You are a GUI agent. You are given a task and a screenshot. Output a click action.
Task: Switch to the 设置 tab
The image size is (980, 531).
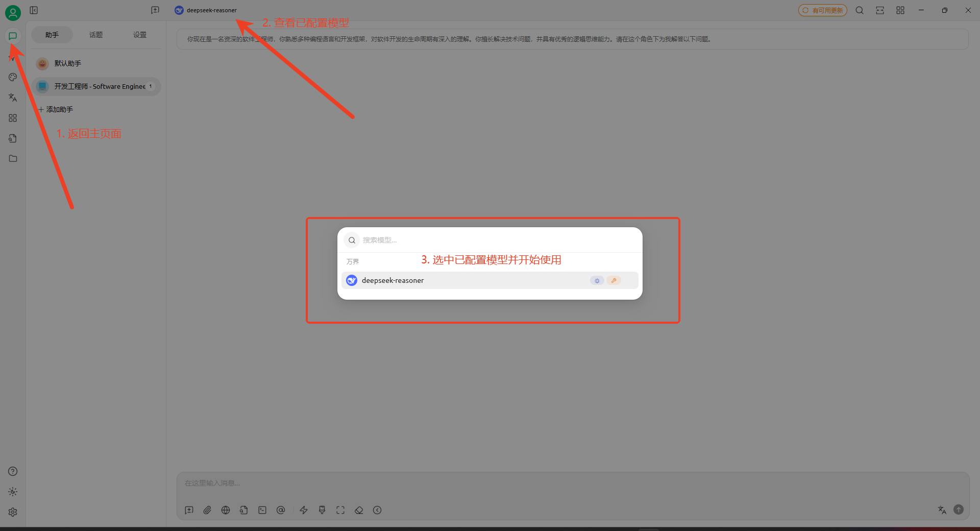click(140, 35)
